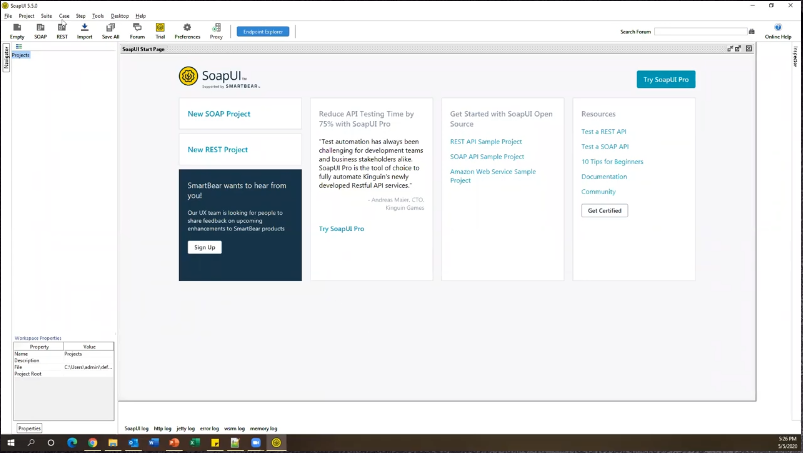The width and height of the screenshot is (803, 453).
Task: Click the navigator list-view icon above Projects
Action: pos(19,47)
